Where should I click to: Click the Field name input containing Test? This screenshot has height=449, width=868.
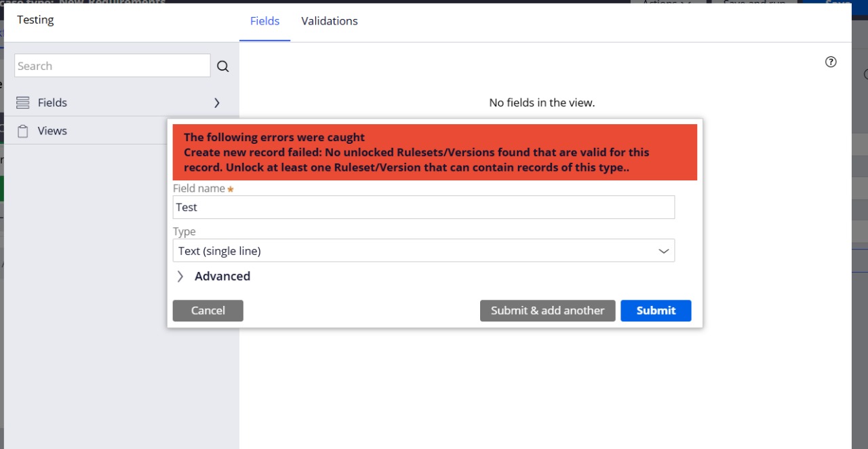click(423, 208)
